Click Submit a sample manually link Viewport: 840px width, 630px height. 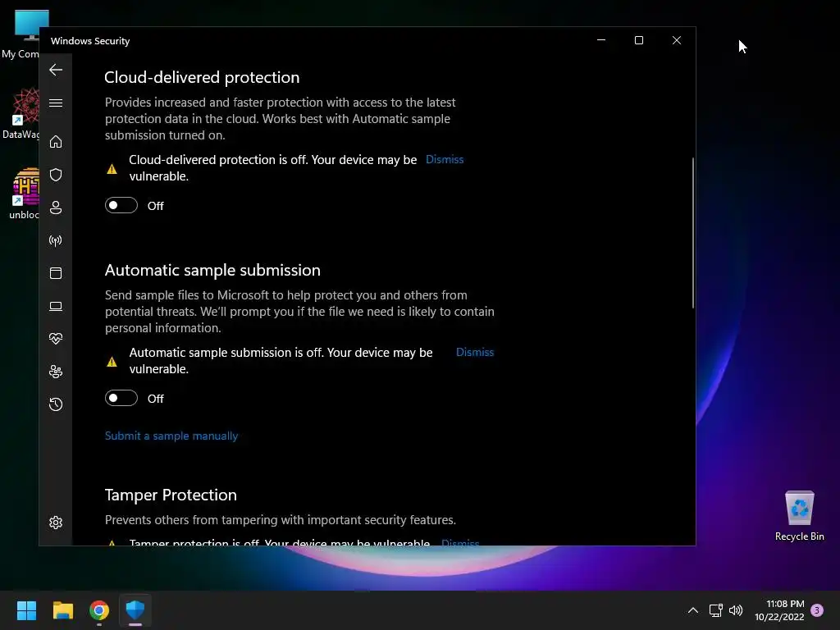coord(171,436)
